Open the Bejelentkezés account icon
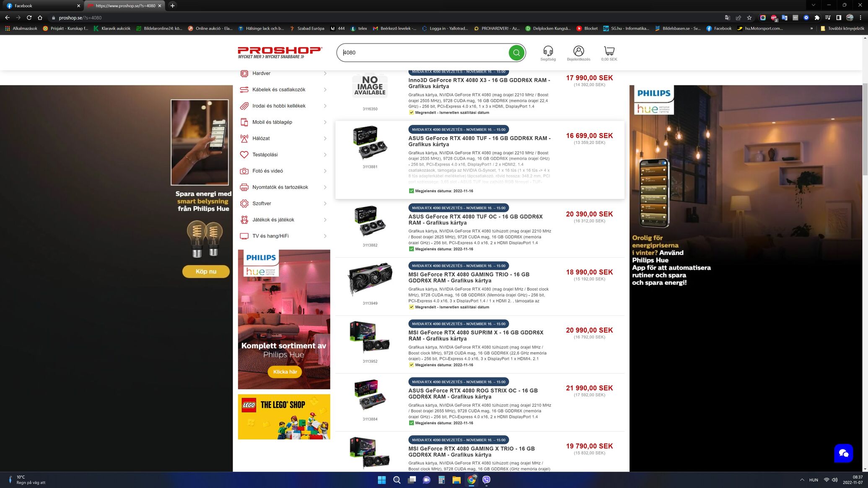 (x=578, y=51)
